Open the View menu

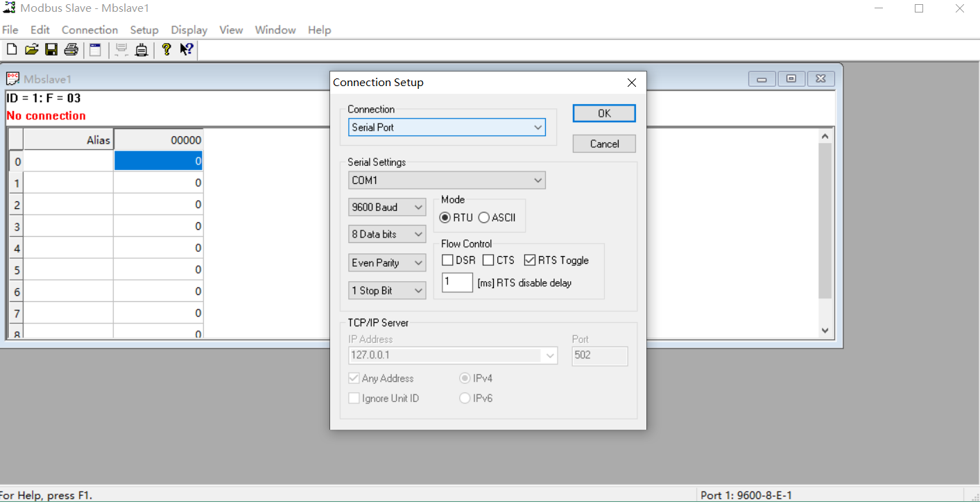pos(231,30)
